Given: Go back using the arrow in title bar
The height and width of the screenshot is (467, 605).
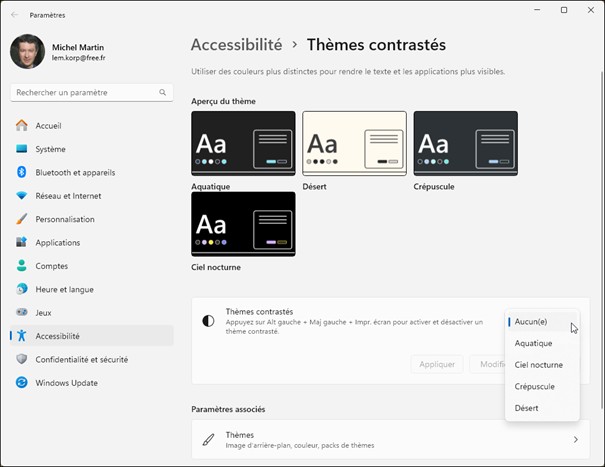Looking at the screenshot, I should [x=13, y=15].
